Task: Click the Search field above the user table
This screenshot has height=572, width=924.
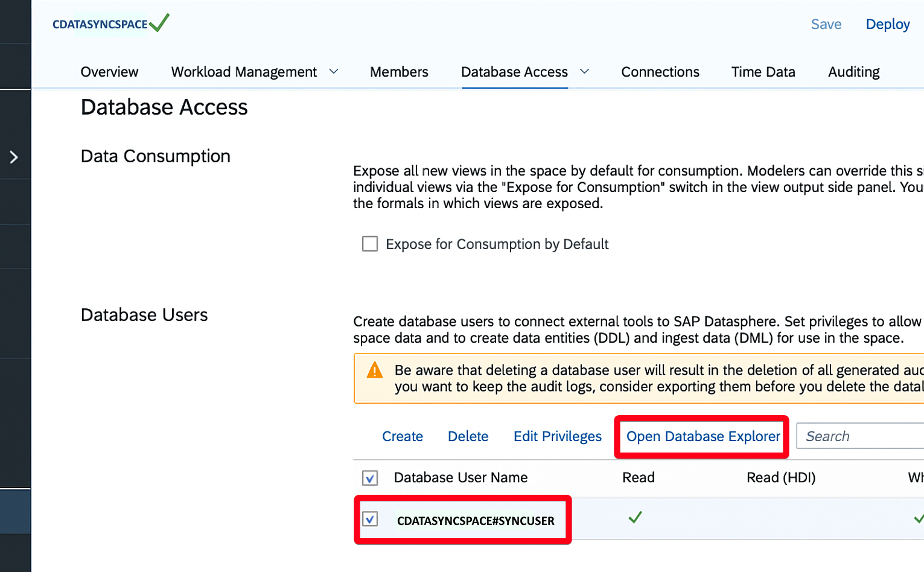Action: point(857,436)
